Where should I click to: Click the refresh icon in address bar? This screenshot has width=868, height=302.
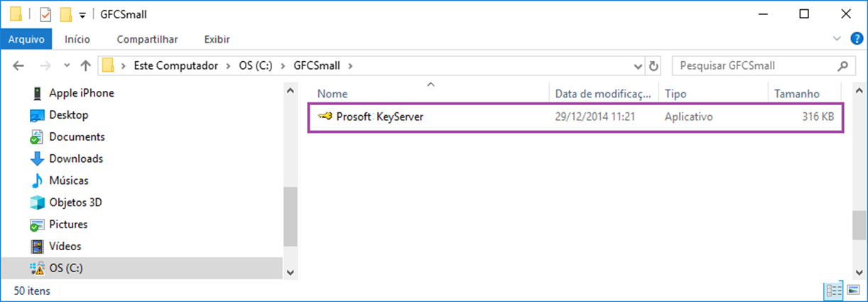[x=654, y=66]
